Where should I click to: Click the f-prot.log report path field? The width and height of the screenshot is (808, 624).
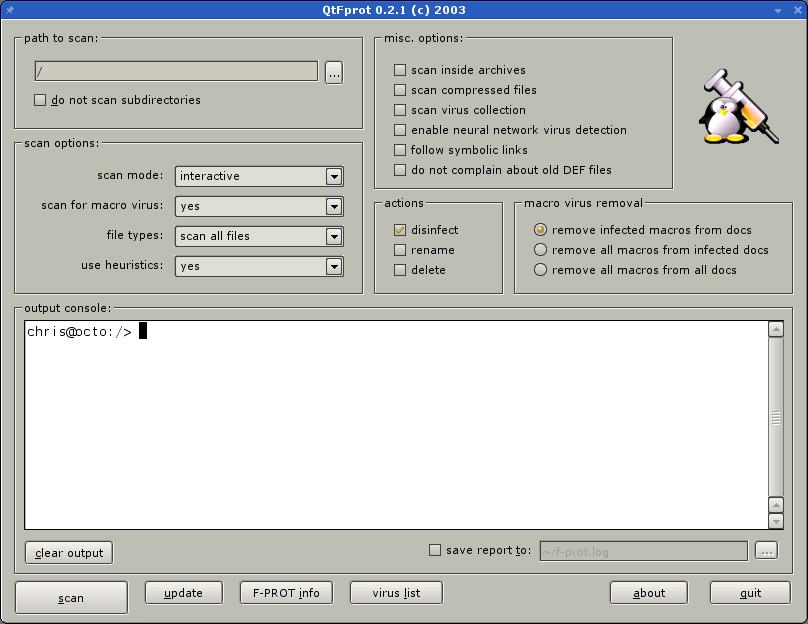coord(644,551)
